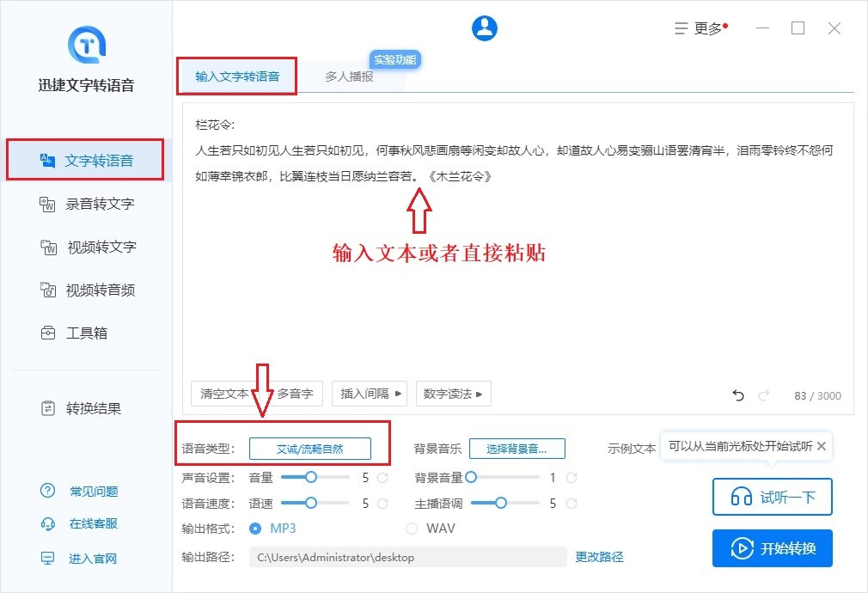Click the app logo at top left

point(87,45)
